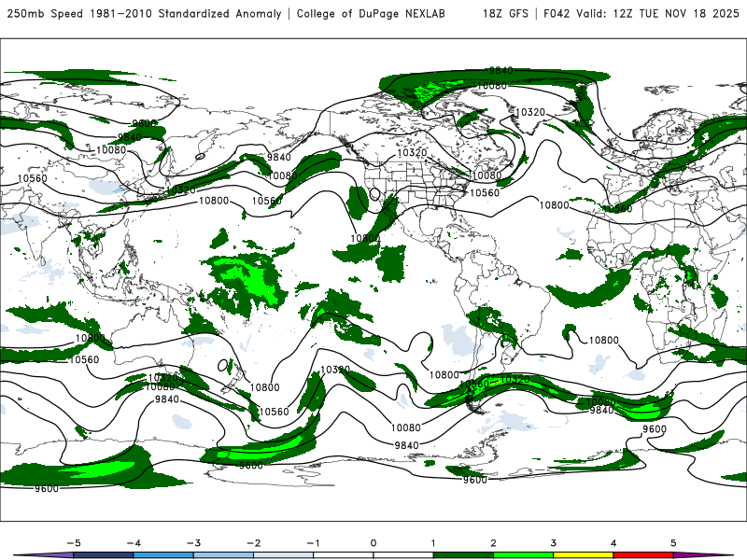Select the red 4 to 5 colorbar segment
Screen dimensions: 747x560
pyautogui.click(x=643, y=555)
